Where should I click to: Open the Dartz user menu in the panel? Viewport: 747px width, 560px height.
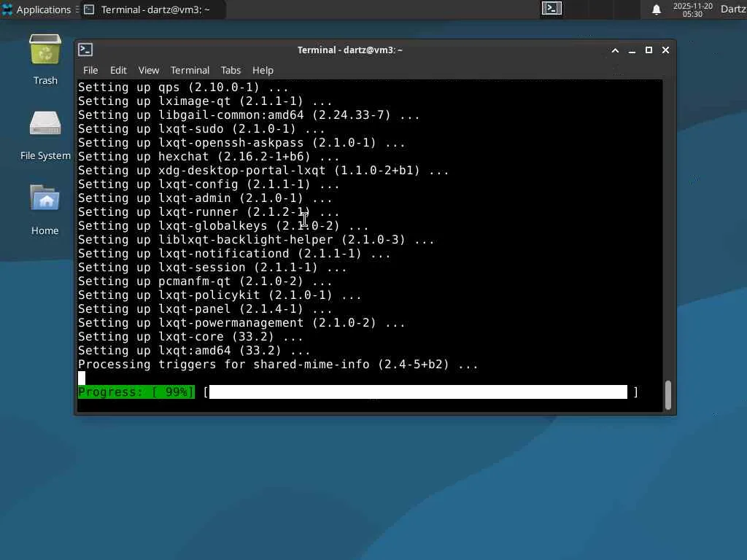coord(733,9)
